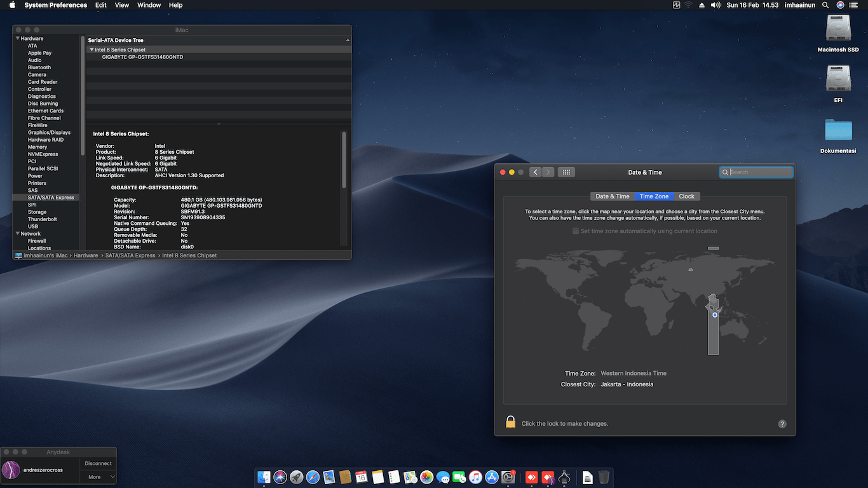Viewport: 868px width, 488px height.
Task: Click the lock to make changes
Action: [510, 422]
